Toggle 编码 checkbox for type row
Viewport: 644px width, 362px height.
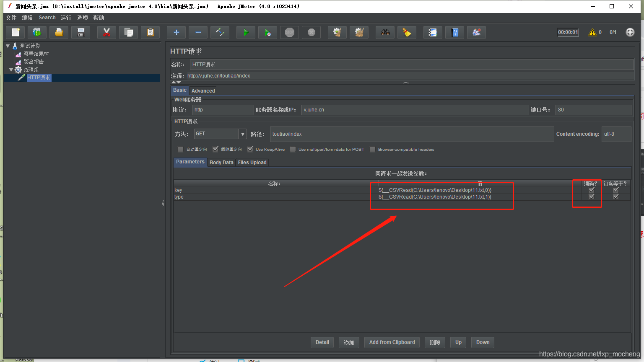coord(591,197)
